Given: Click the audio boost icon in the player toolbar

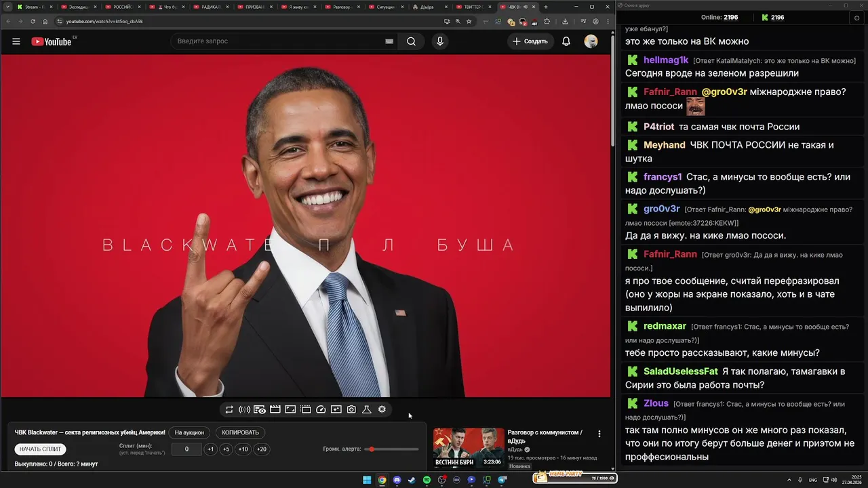Looking at the screenshot, I should (x=244, y=409).
